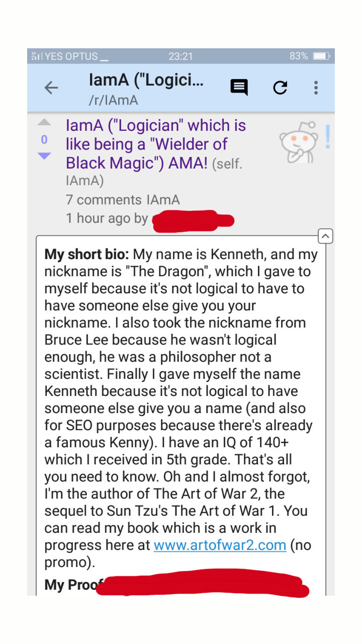Collapse the self-text box chevron
362x644 pixels.
click(x=325, y=235)
